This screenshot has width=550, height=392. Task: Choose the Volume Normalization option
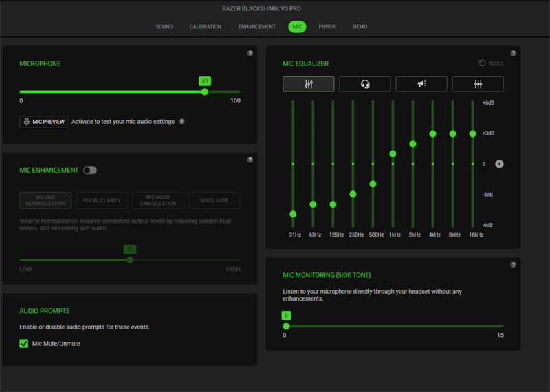[x=45, y=200]
